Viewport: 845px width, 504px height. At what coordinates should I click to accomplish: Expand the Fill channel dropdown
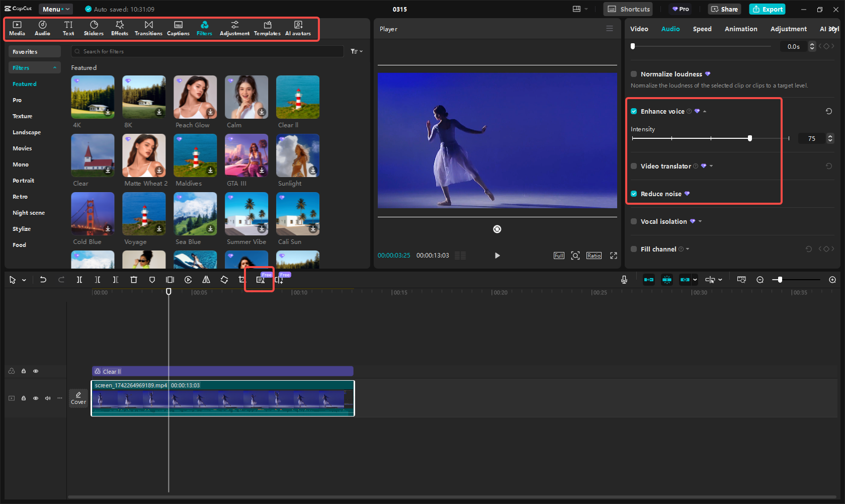[x=688, y=249]
